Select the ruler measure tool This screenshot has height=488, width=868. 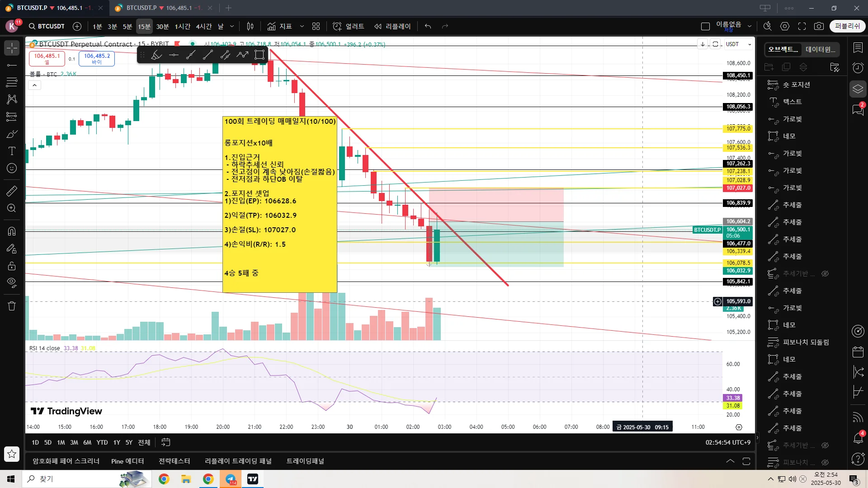click(x=12, y=191)
